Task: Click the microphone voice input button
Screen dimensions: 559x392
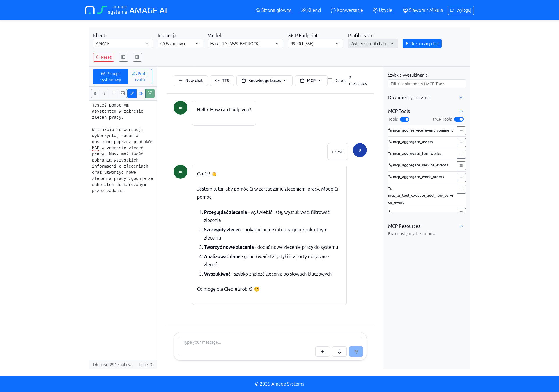Action: (339, 352)
